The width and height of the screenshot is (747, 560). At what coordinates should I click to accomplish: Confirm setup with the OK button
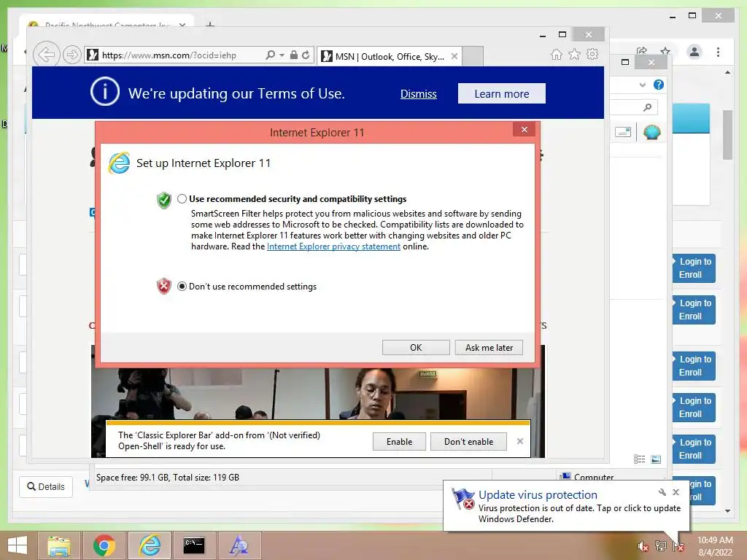coord(416,348)
